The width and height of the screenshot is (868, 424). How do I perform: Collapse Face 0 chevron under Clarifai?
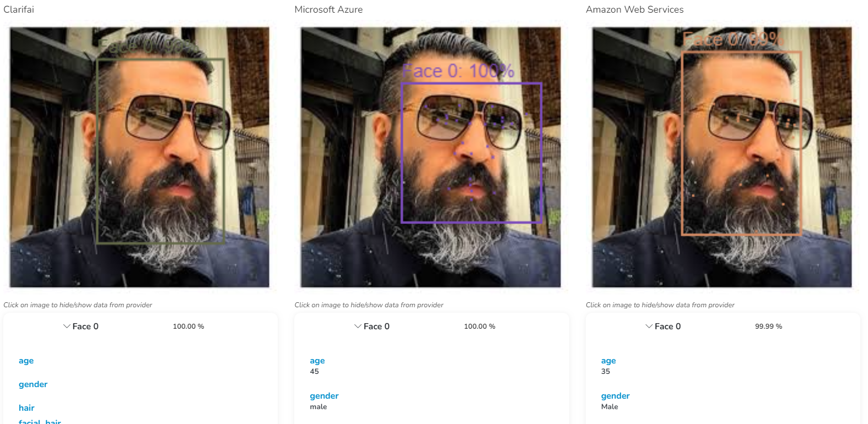pos(67,327)
